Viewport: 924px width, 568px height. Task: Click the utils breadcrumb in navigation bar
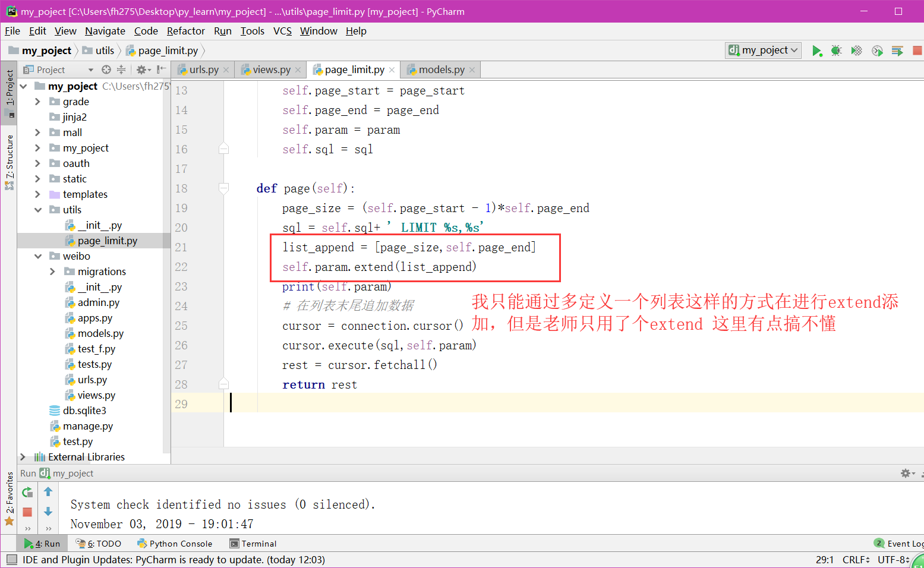coord(99,51)
